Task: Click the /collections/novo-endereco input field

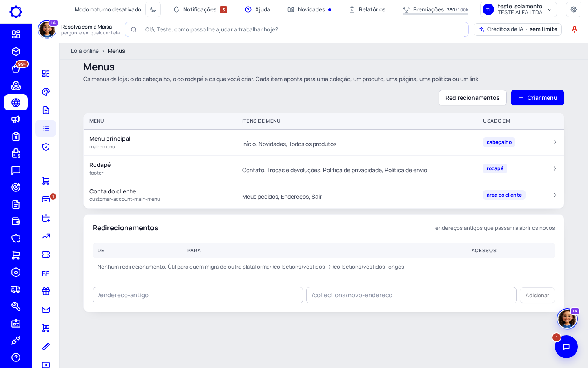Action: point(411,295)
